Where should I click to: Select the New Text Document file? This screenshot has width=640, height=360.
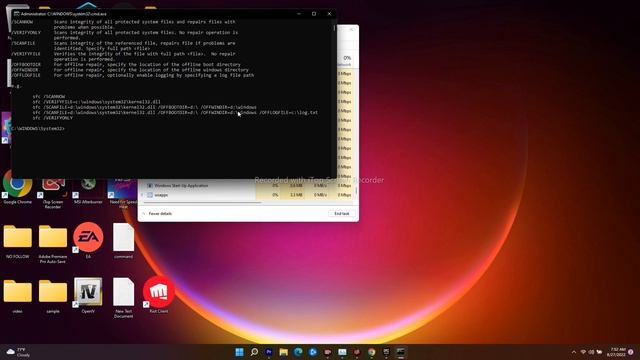tap(123, 298)
